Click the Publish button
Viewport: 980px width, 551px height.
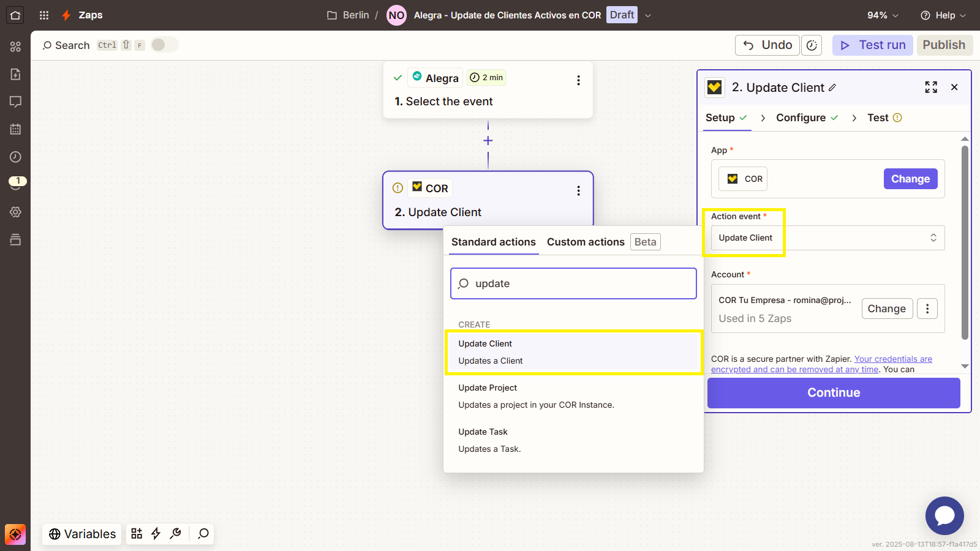click(x=944, y=45)
